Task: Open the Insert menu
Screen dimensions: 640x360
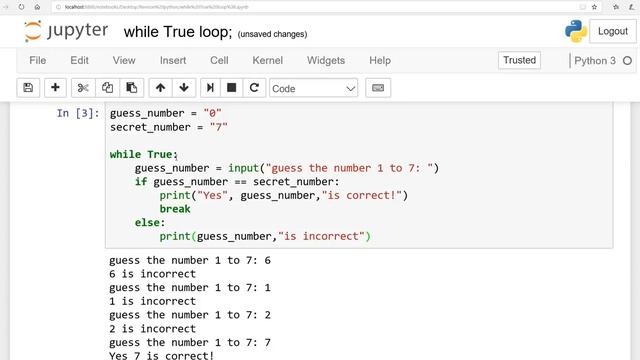Action: (x=173, y=60)
